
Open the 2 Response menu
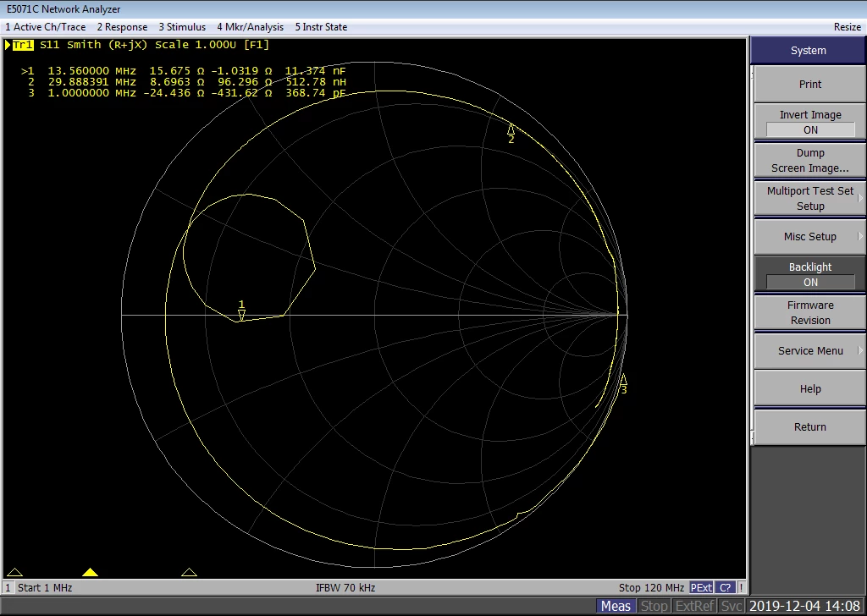click(x=122, y=26)
